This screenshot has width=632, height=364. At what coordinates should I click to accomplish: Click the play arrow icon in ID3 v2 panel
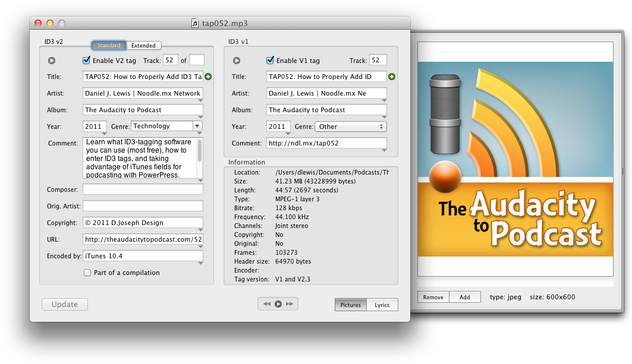click(x=52, y=61)
